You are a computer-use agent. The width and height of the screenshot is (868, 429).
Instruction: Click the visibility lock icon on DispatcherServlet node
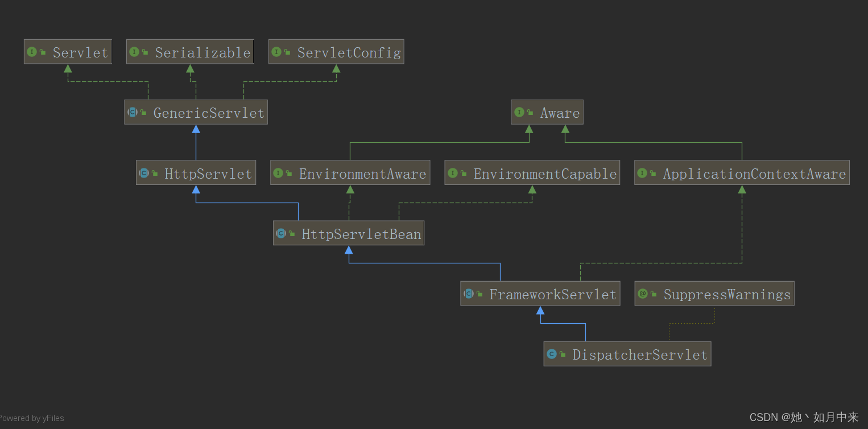point(562,354)
